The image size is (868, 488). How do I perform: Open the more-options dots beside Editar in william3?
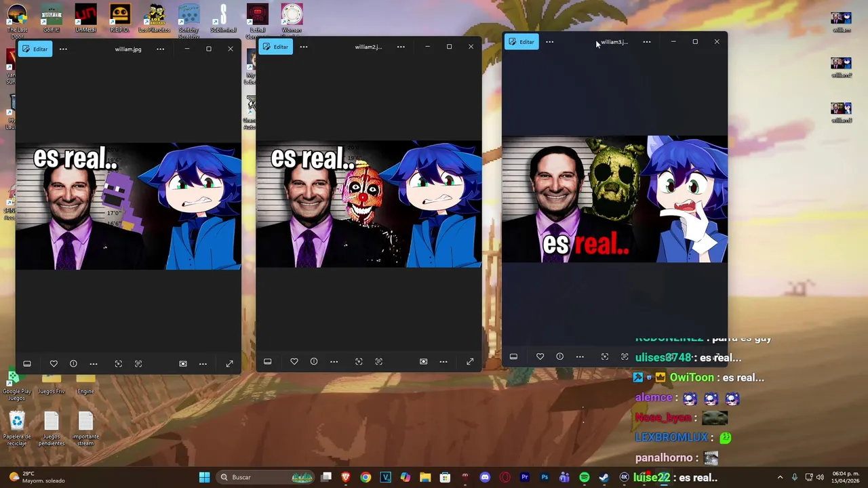tap(550, 42)
